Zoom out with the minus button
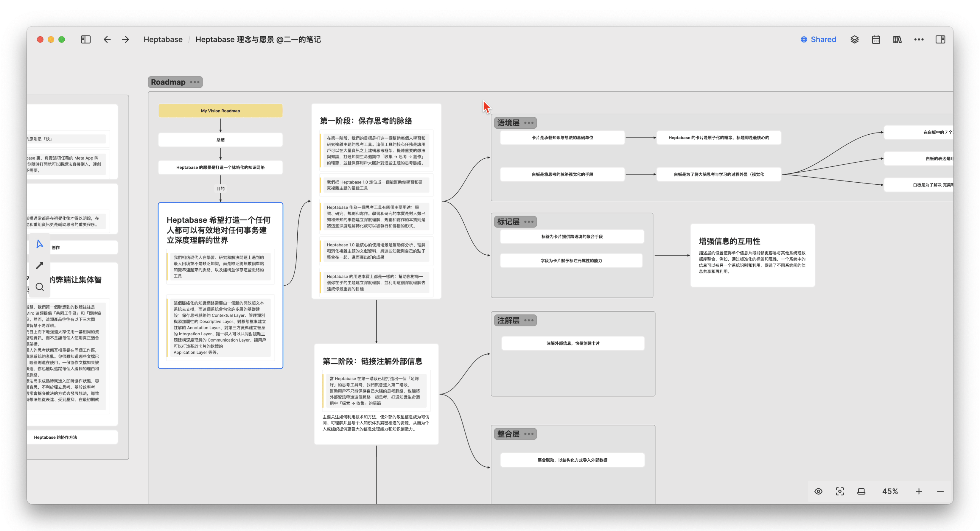This screenshot has height=531, width=980. (940, 491)
